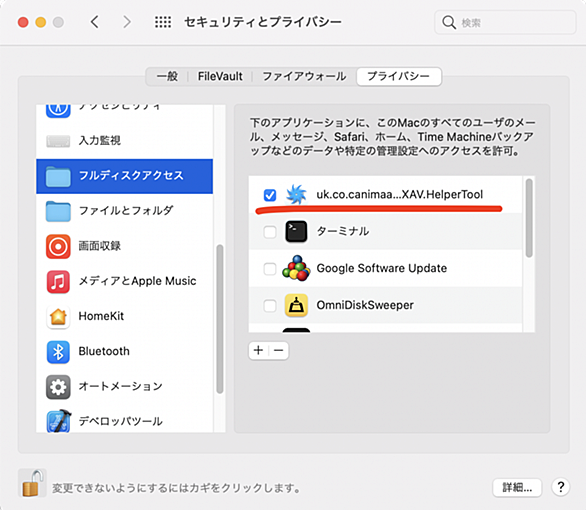Enable full disk access for ターミナル
586x510 pixels.
click(x=270, y=232)
